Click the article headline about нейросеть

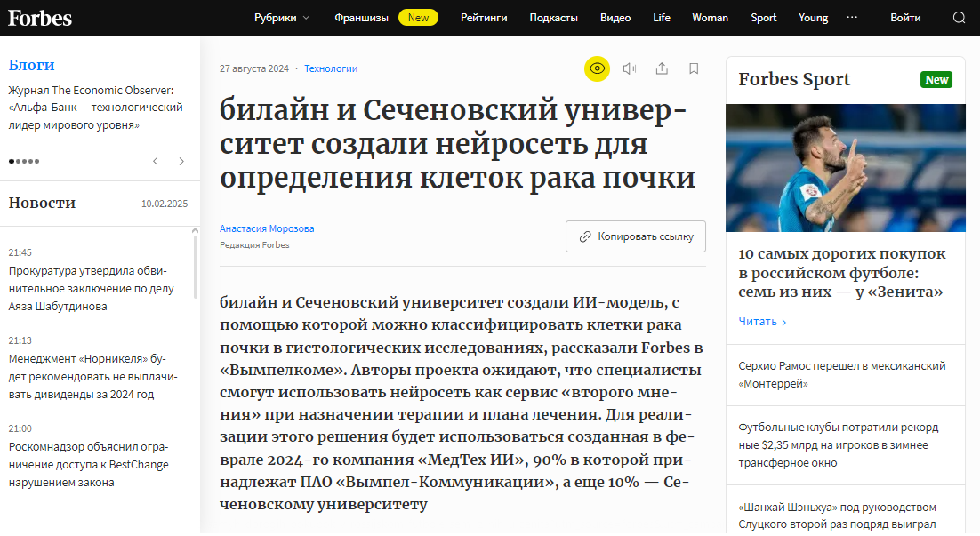[457, 144]
